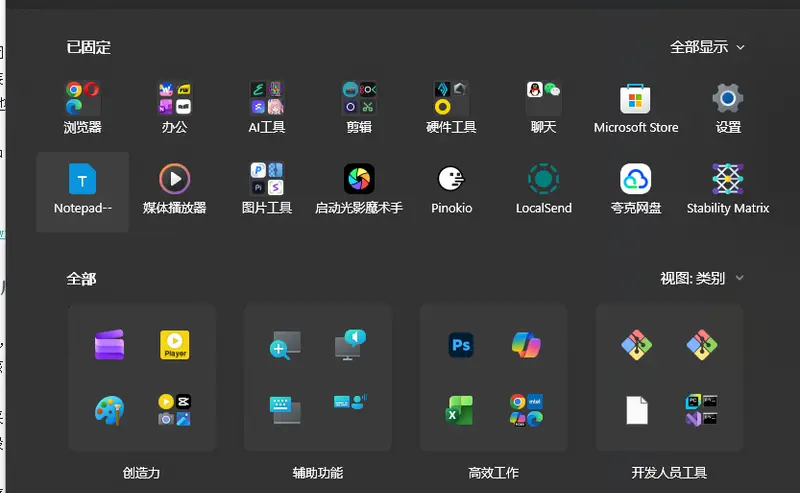This screenshot has height=493, width=800.
Task: Open Narrator in 辅助功能
Action: 351,345
